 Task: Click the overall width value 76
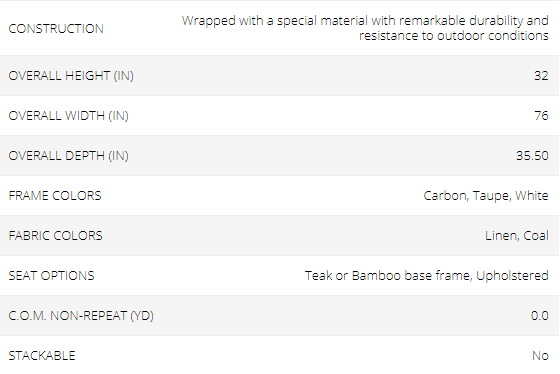coord(541,116)
